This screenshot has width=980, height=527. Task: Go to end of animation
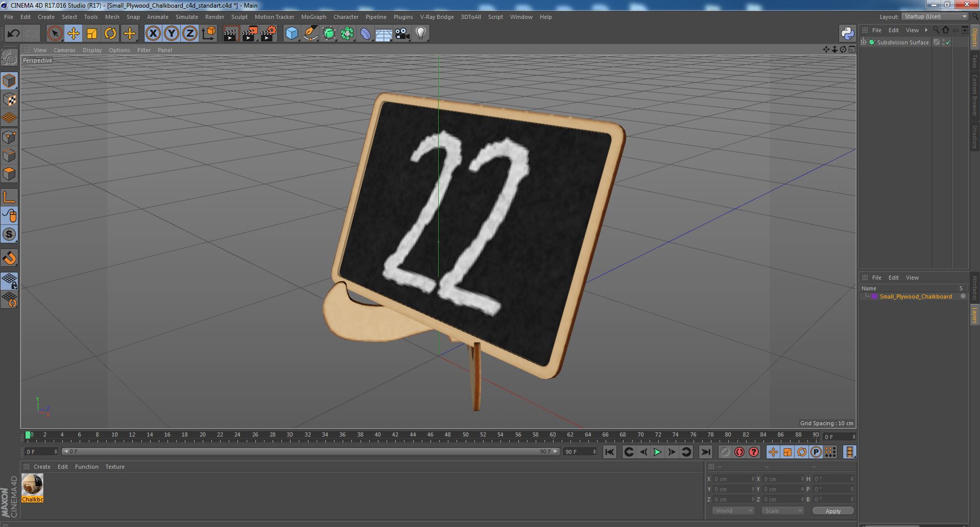click(x=706, y=452)
